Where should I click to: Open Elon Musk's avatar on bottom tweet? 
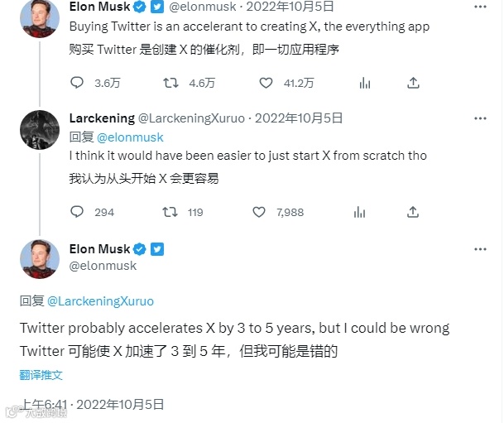coord(40,257)
